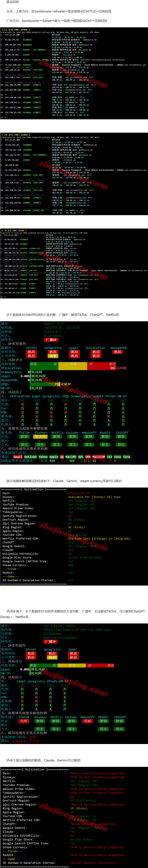Select the paragraph starting '广州方向：bamboozle'
Screen dimensions: 148x868
coord(57,21)
